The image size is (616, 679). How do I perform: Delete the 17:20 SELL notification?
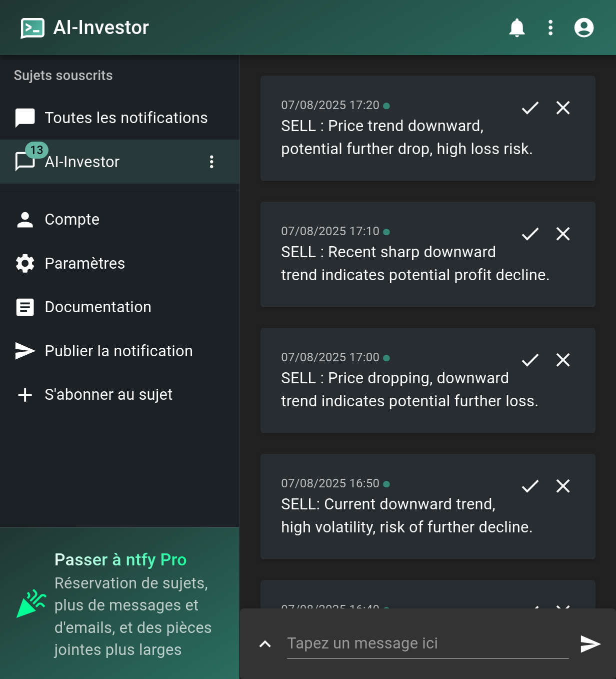[563, 108]
